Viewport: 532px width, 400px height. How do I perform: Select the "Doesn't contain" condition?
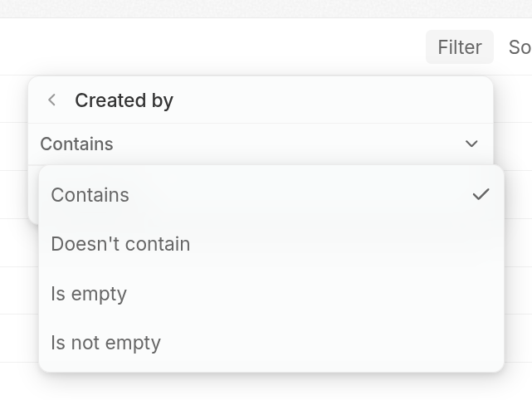coord(120,244)
